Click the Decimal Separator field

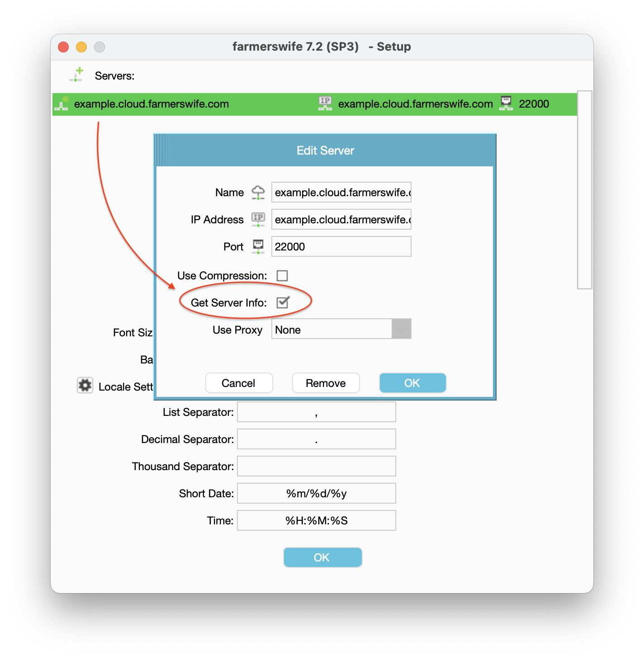point(317,439)
